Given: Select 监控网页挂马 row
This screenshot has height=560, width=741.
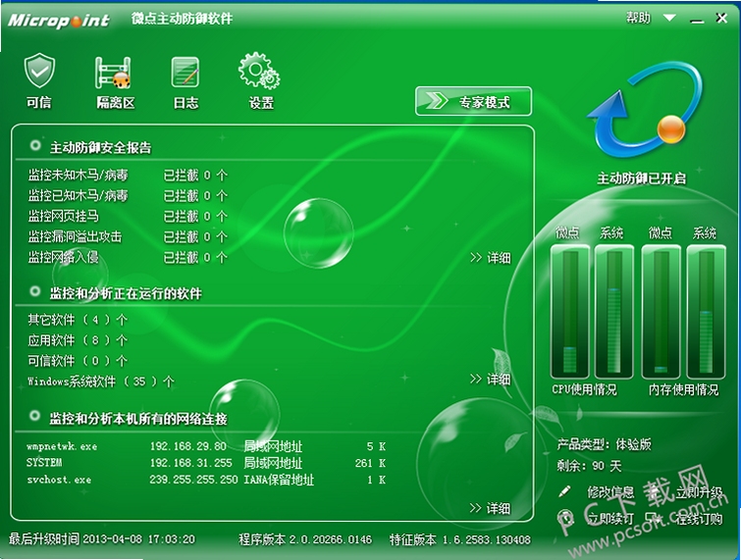Looking at the screenshot, I should pyautogui.click(x=128, y=217).
